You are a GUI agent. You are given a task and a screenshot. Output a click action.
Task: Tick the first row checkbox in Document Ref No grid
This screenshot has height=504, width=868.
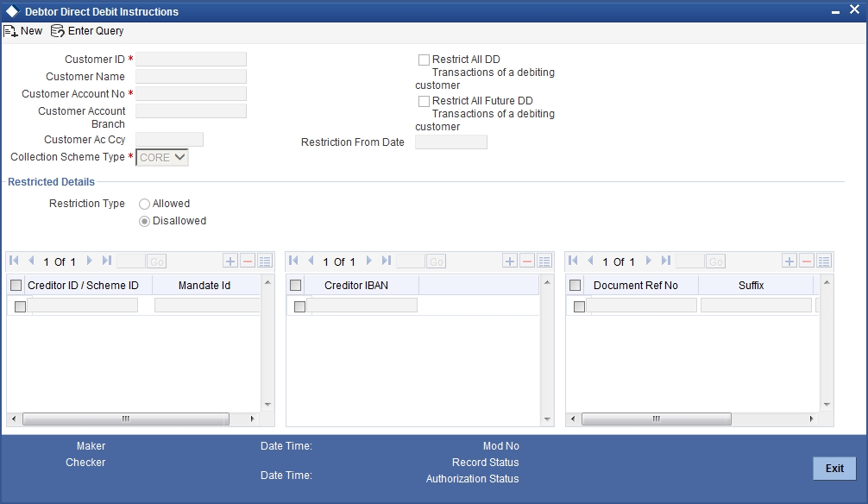[579, 306]
